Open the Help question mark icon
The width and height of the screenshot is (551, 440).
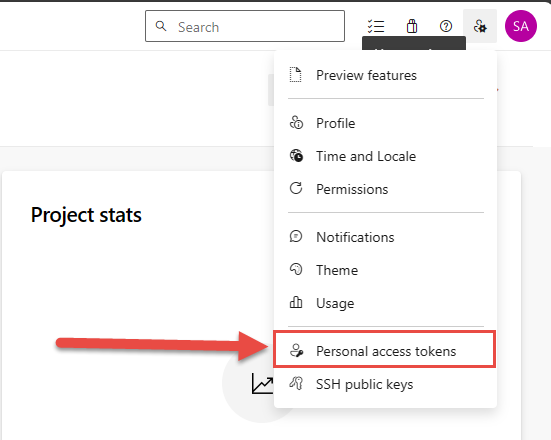click(446, 26)
